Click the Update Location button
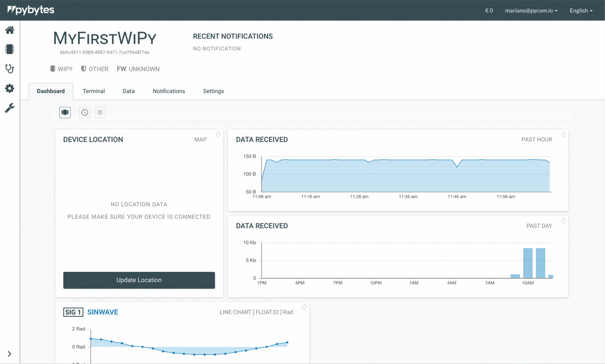This screenshot has height=364, width=605. click(139, 280)
